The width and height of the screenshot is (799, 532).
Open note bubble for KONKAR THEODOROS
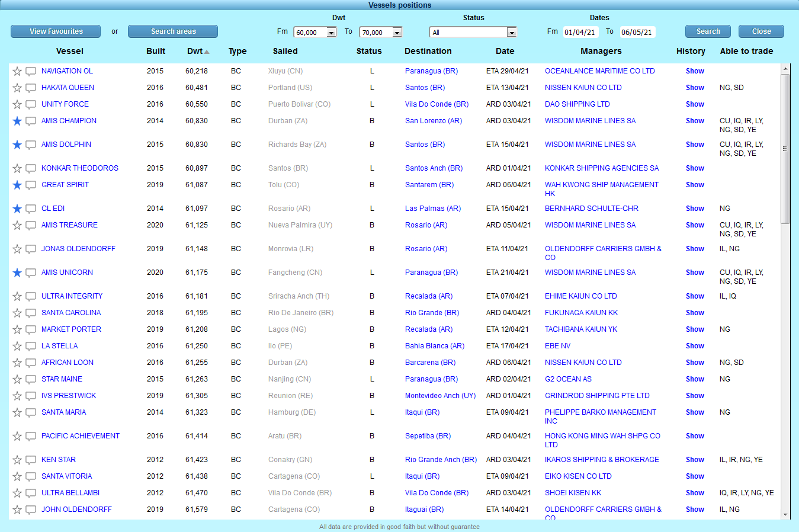click(31, 169)
